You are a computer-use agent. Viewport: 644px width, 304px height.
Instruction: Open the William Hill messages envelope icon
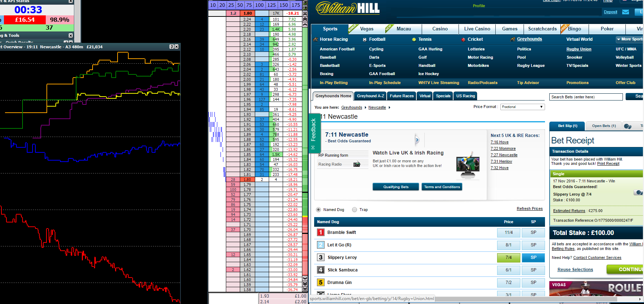[x=625, y=12]
